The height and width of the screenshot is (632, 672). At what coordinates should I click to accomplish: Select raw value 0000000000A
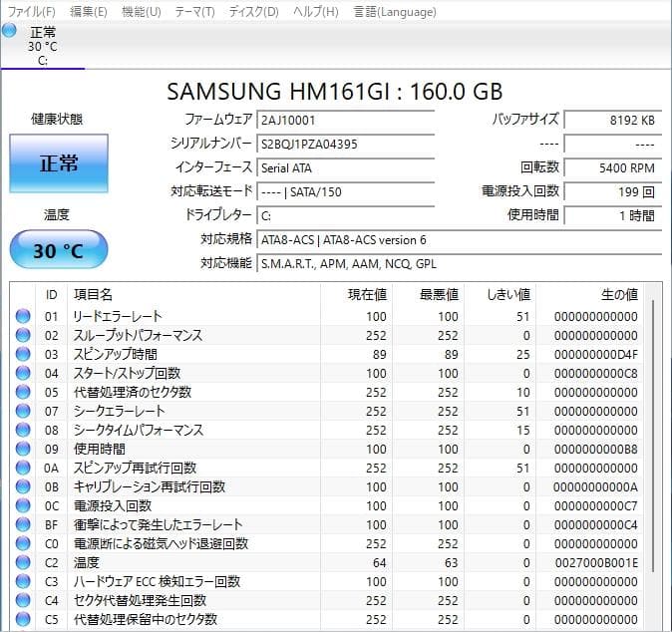pos(595,486)
